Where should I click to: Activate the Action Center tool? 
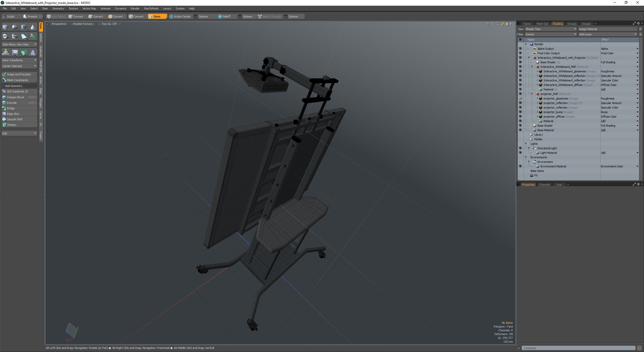180,16
